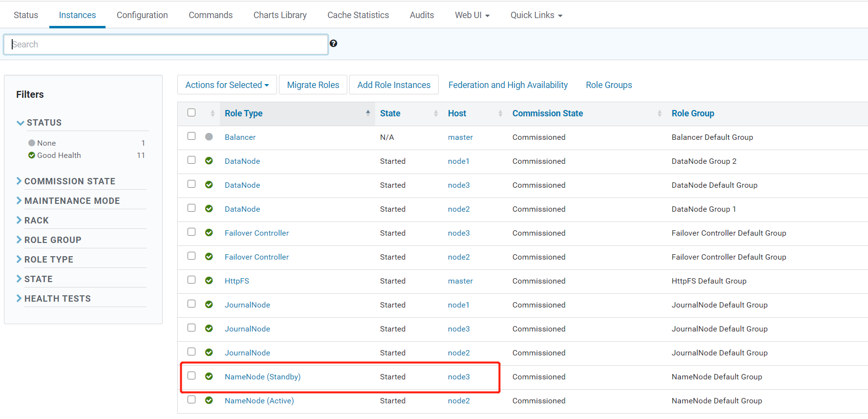
Task: Click the Search input field
Action: (x=166, y=44)
